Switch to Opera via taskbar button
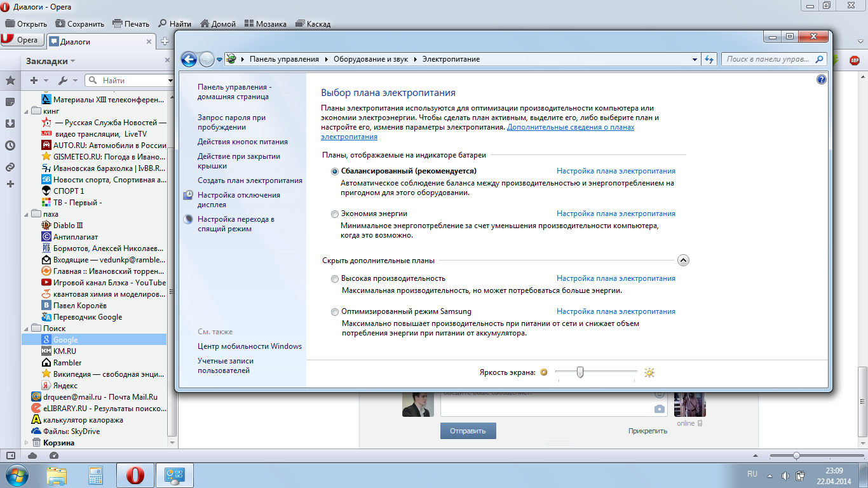Screen dimensions: 868x488 click(x=135, y=475)
